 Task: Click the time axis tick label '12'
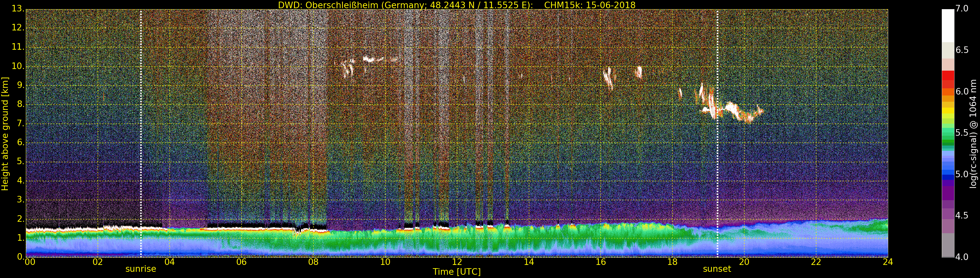coord(457,262)
